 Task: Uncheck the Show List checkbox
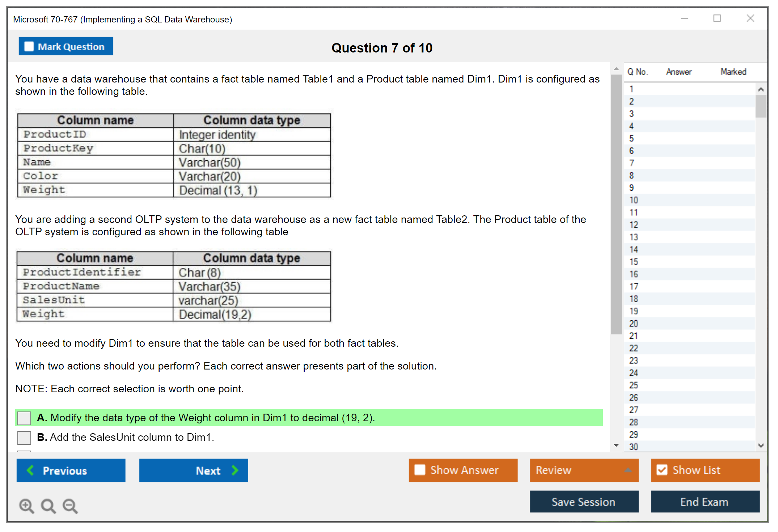coord(662,470)
